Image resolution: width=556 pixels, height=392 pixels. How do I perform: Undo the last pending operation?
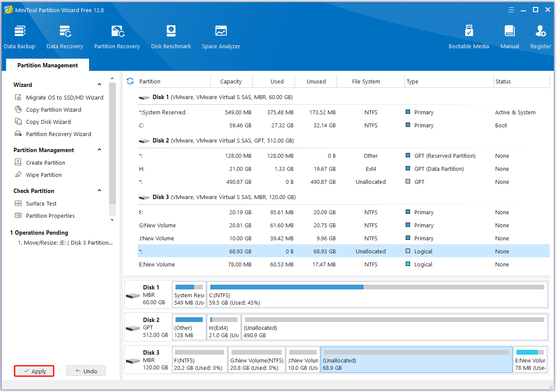pyautogui.click(x=86, y=371)
